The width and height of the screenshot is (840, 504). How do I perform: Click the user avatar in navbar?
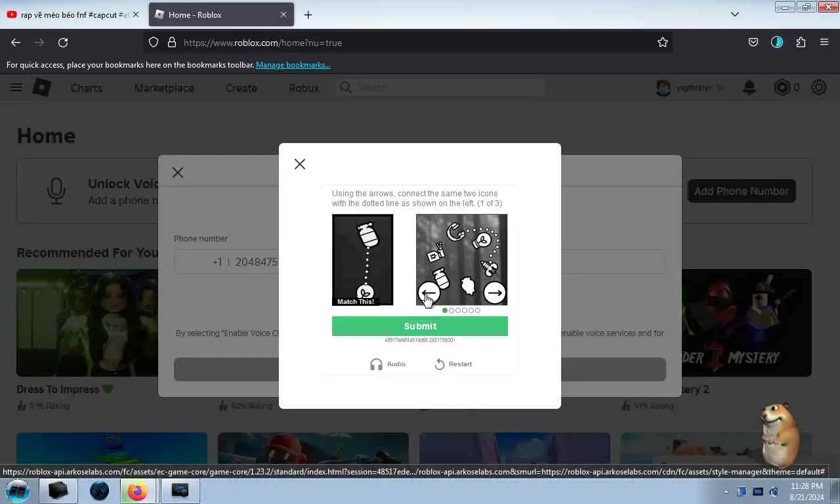pos(663,87)
